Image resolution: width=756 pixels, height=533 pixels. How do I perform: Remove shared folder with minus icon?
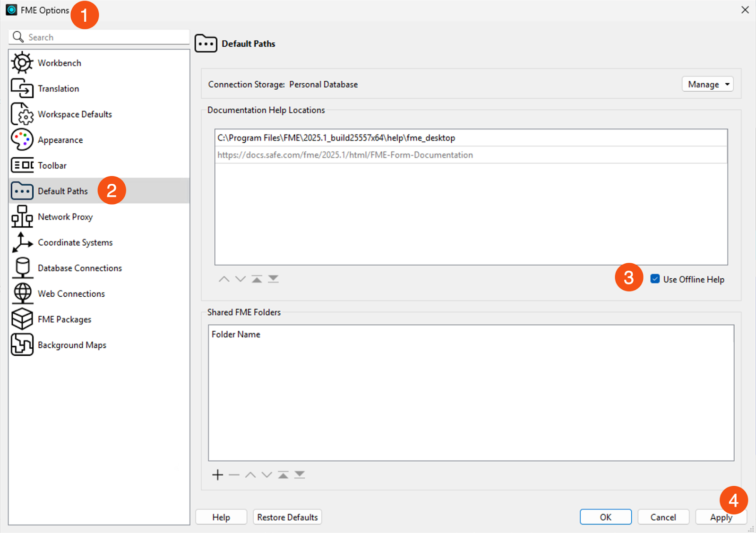[234, 475]
